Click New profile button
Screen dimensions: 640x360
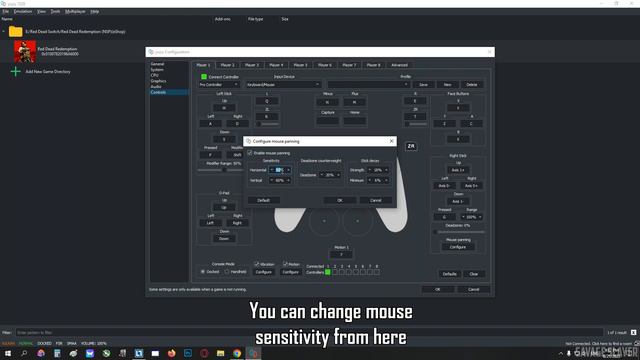point(447,84)
